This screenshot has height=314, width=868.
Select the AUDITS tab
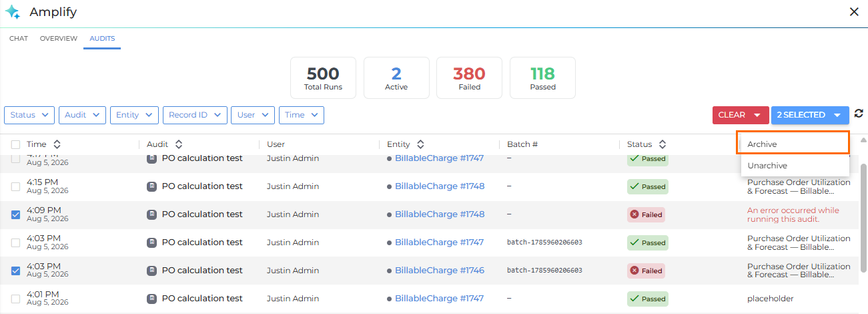pos(102,39)
